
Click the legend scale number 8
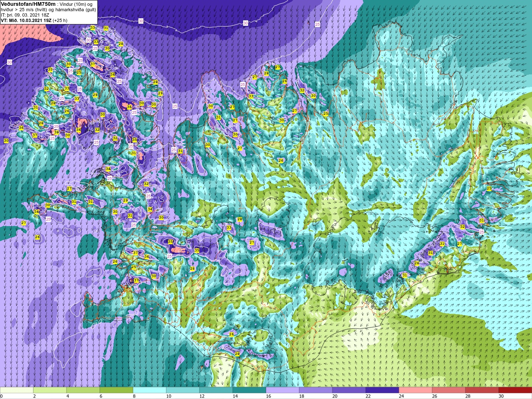(x=134, y=396)
